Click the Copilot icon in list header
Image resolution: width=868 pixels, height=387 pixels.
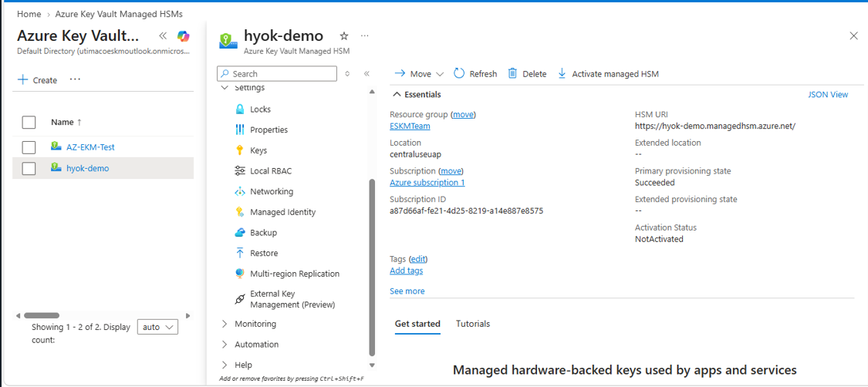[183, 36]
